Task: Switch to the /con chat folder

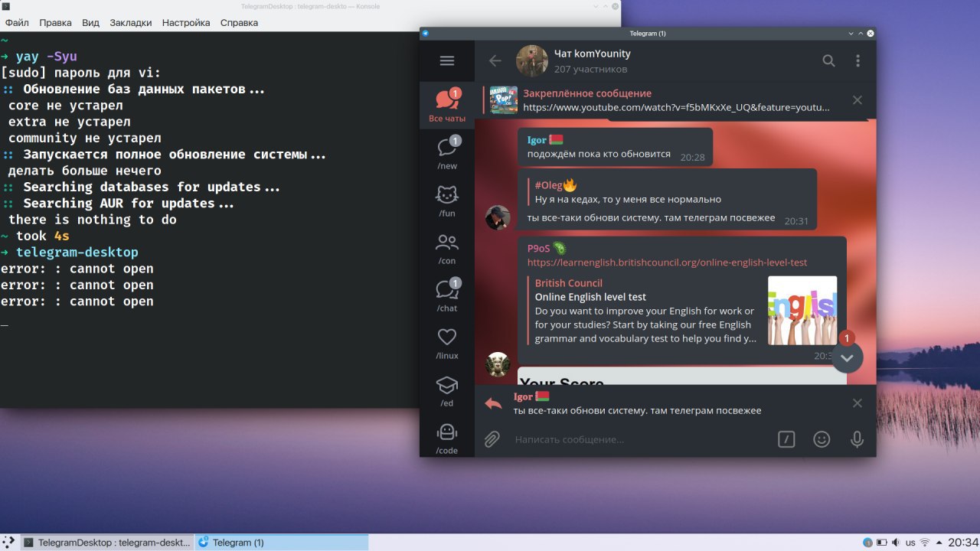Action: coord(447,247)
